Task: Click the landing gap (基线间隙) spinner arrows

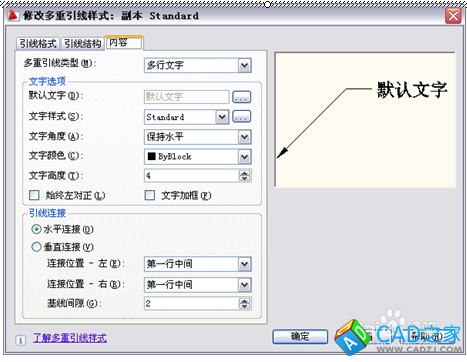Action: [245, 303]
